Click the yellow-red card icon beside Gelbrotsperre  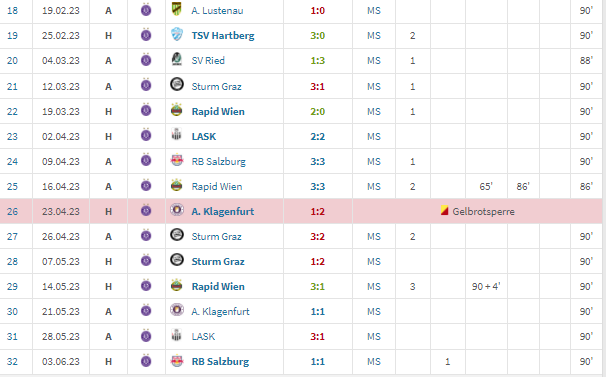444,211
